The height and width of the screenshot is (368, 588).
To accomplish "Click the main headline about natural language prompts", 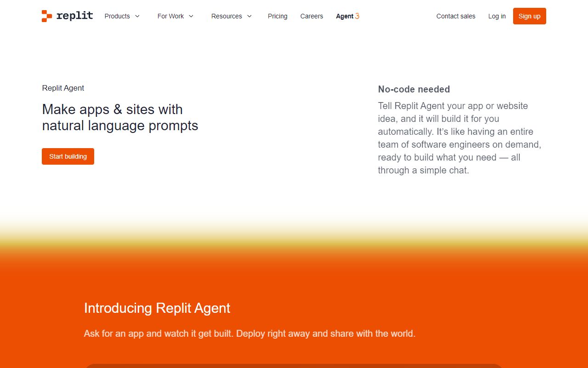I will (x=120, y=117).
